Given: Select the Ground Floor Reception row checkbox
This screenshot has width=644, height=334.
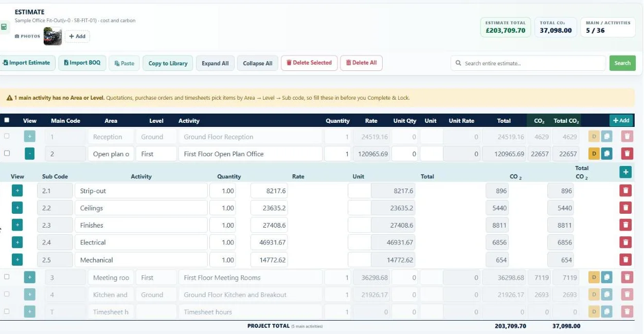Looking at the screenshot, I should pyautogui.click(x=7, y=137).
